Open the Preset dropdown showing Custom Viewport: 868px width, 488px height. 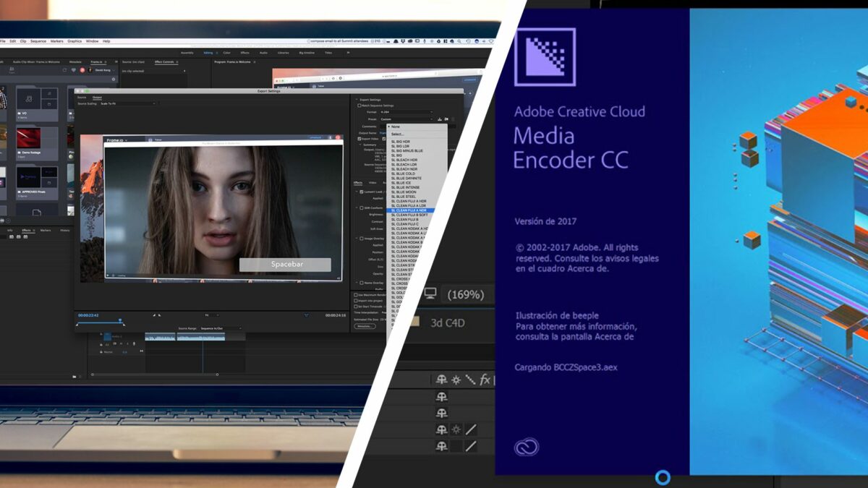click(x=407, y=119)
